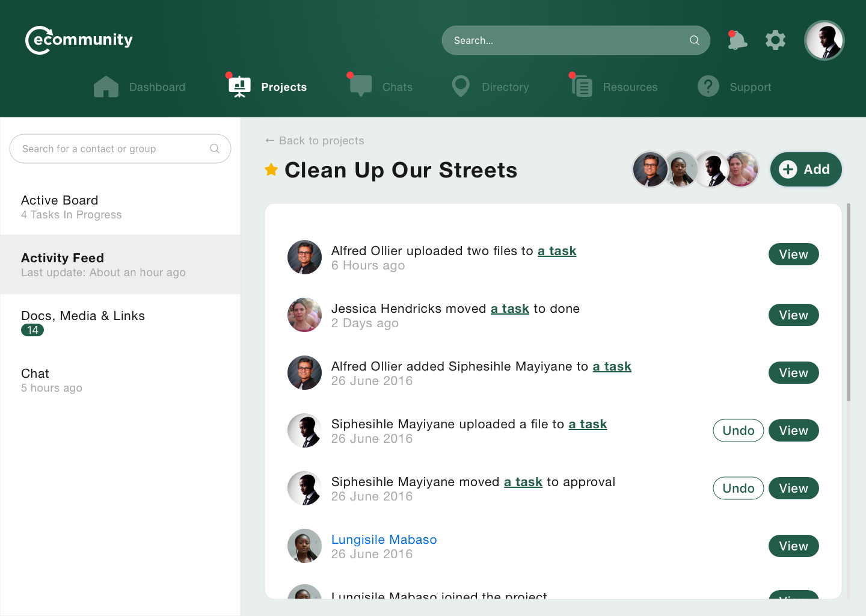Image resolution: width=866 pixels, height=616 pixels.
Task: Open the notifications bell icon
Action: tap(737, 41)
